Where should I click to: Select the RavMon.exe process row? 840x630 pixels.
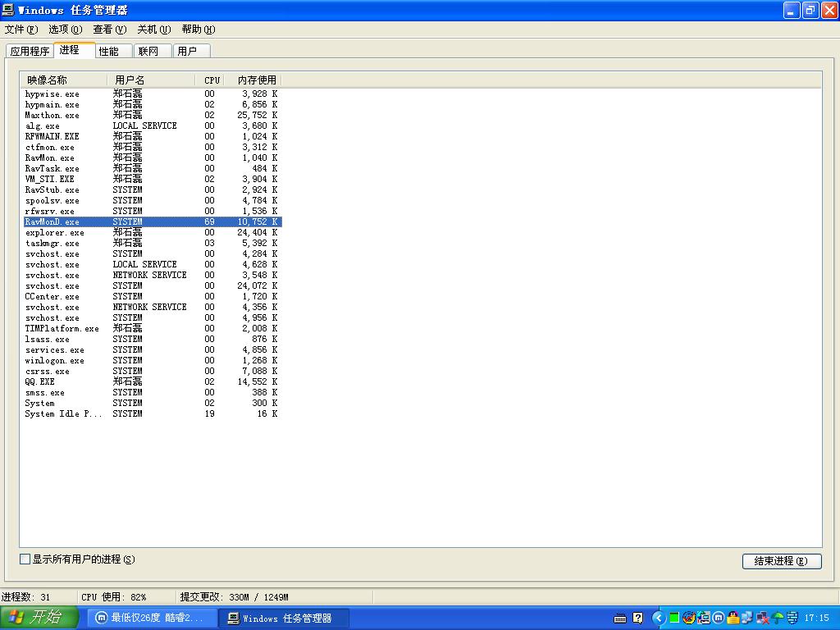[152, 158]
